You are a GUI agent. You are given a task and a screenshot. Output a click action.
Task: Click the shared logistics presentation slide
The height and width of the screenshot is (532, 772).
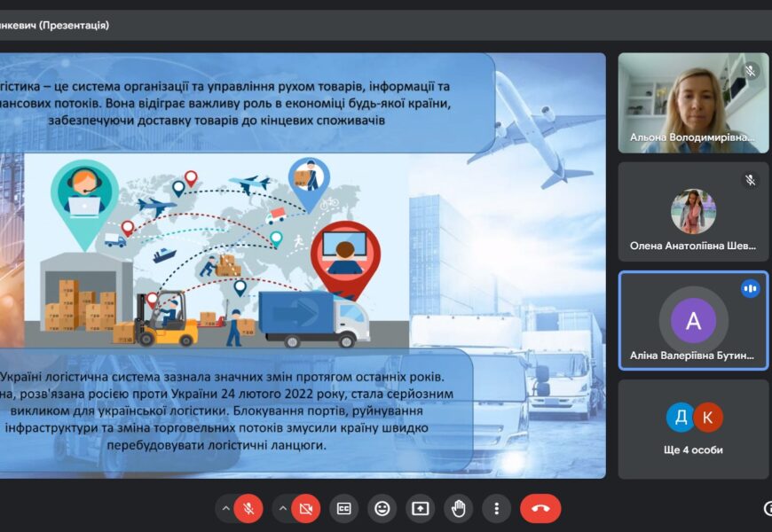tap(302, 266)
